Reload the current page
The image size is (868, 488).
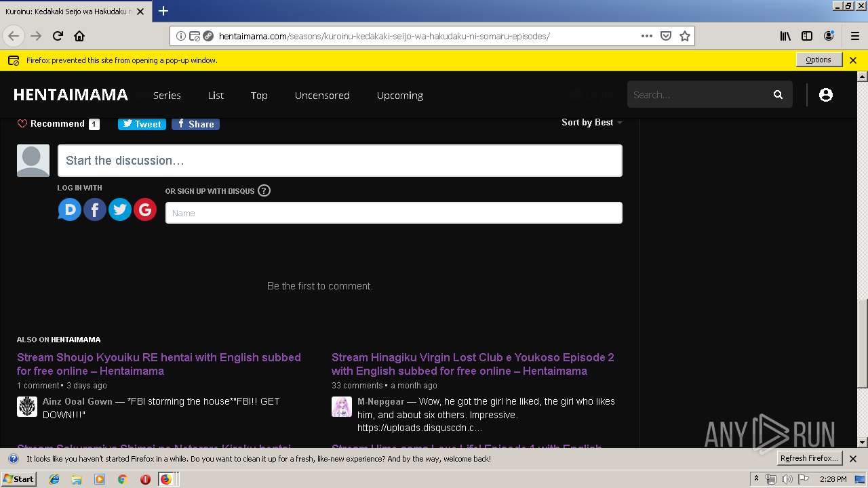[x=58, y=36]
